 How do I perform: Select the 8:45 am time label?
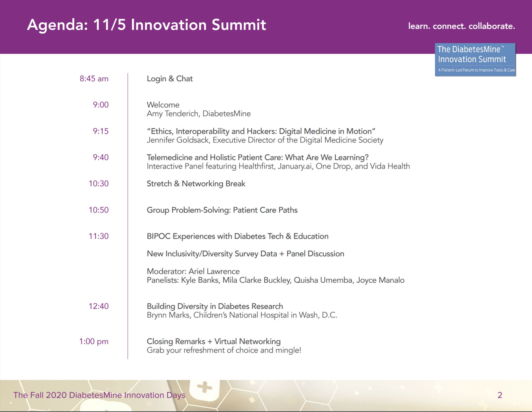pos(94,79)
